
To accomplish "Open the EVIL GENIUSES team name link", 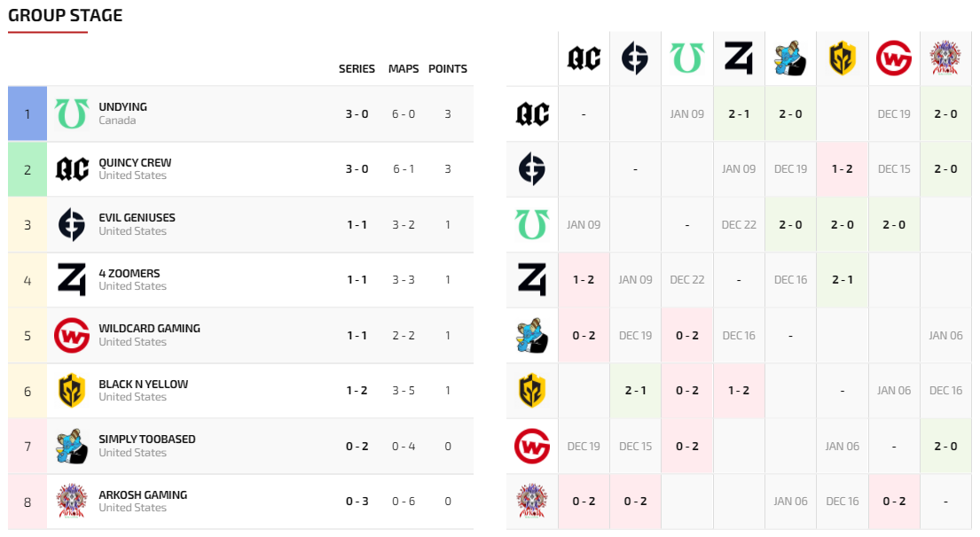I will (137, 218).
